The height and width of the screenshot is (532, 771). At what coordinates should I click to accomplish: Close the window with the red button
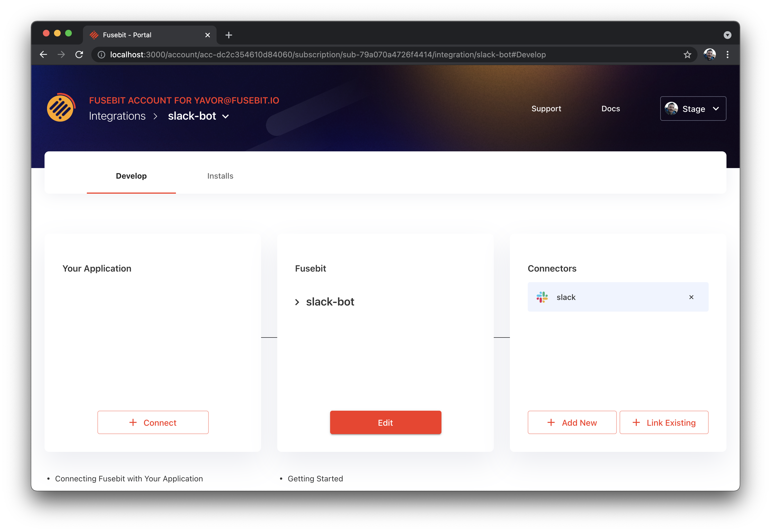tap(46, 33)
